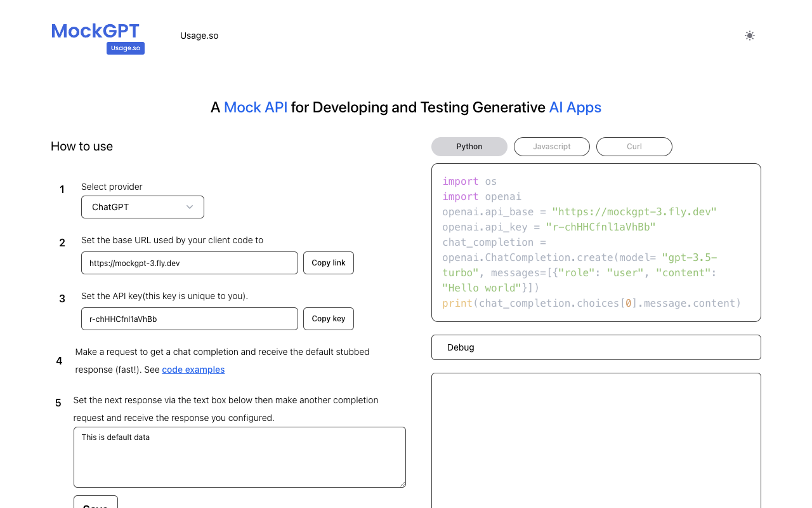Screen dimensions: 812x508
Task: Click the Copy key button
Action: click(328, 318)
